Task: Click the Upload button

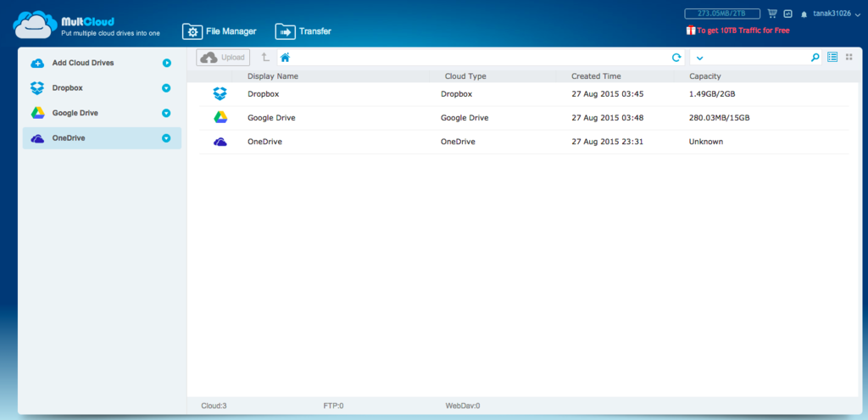Action: 223,57
